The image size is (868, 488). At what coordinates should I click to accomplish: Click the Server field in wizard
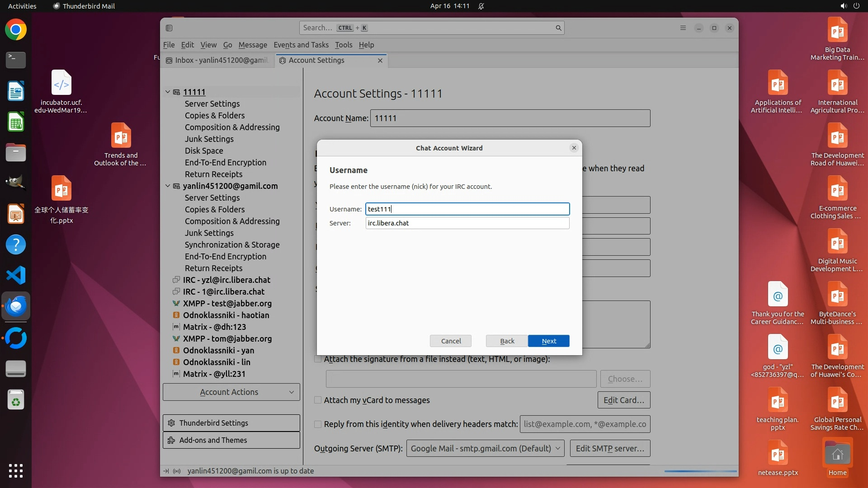(467, 223)
